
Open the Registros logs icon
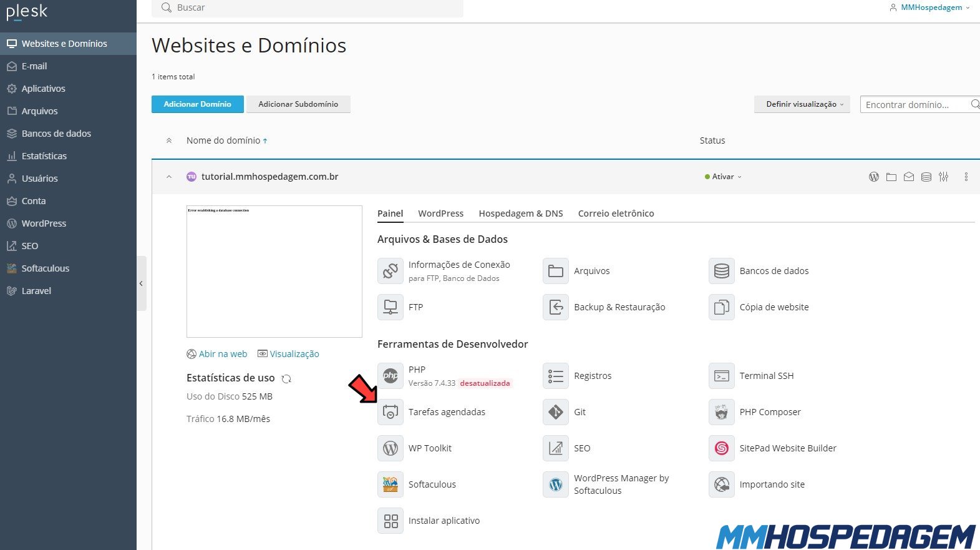coord(556,376)
